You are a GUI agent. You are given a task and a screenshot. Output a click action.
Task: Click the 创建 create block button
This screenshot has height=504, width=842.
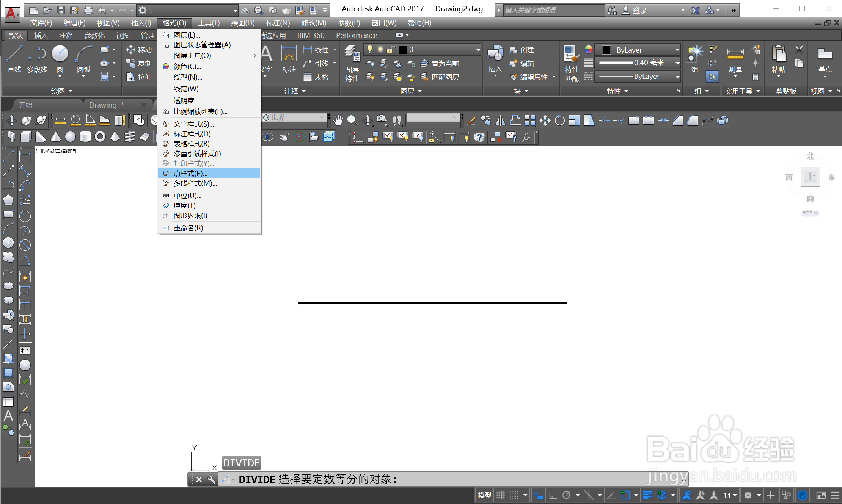[x=522, y=50]
